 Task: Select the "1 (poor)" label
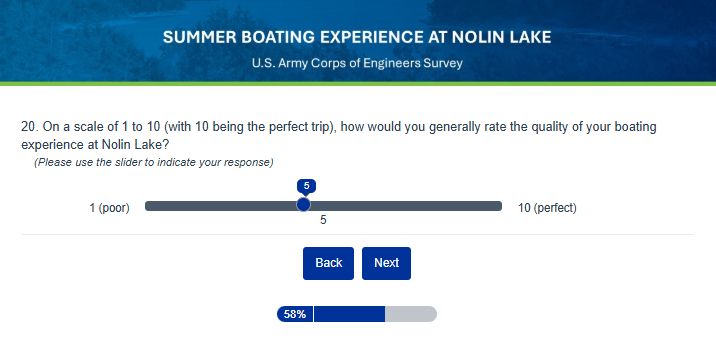pyautogui.click(x=110, y=208)
